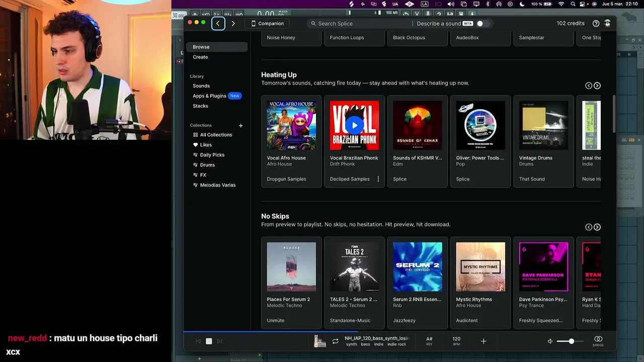Open the Serum 2 RNB Essentials cover
Image resolution: width=644 pixels, height=362 pixels.
(x=418, y=266)
